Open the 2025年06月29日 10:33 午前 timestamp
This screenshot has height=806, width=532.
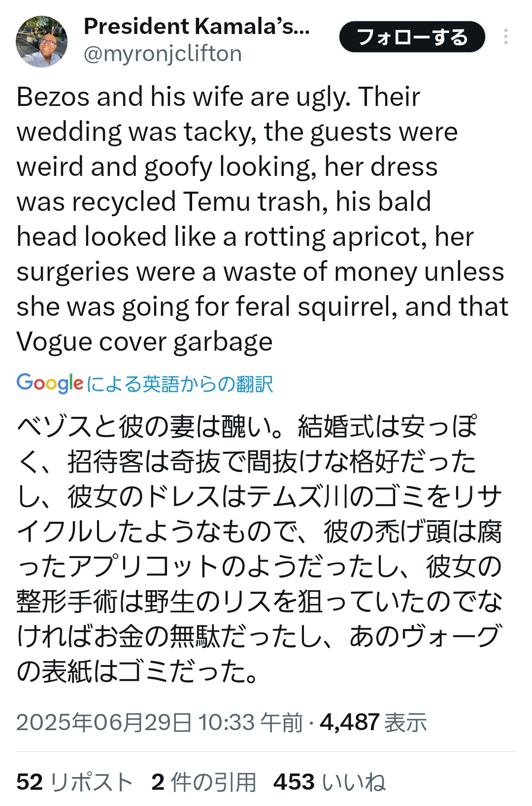(159, 723)
